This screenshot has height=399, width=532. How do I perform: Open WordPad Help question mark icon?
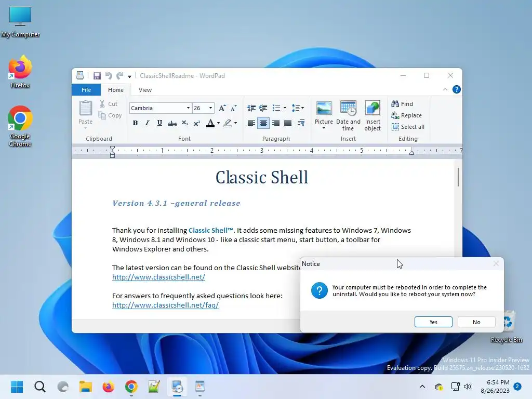point(457,89)
